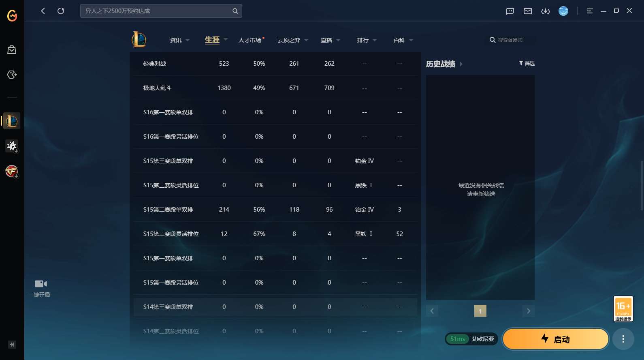
Task: Select page 1 of match history
Action: (480, 311)
